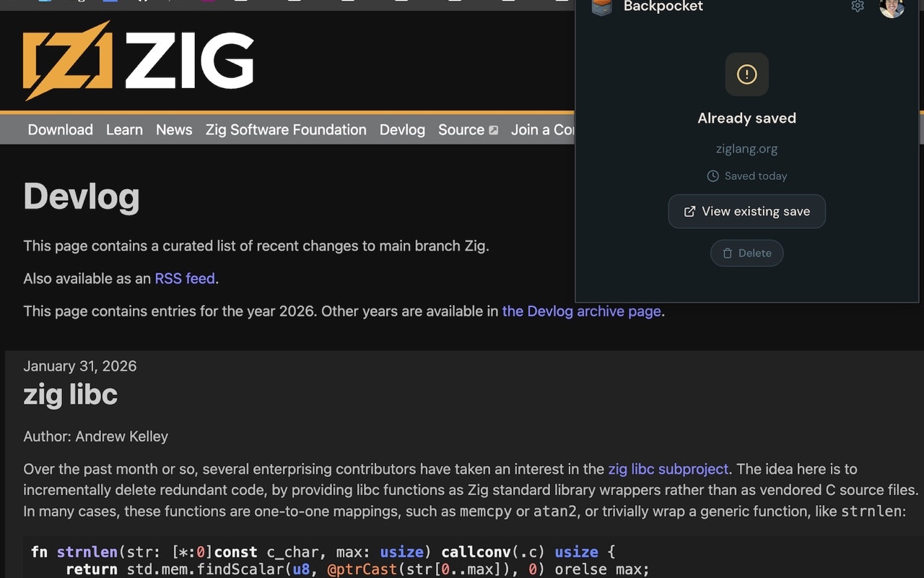
Task: Click the Backpocket title text
Action: pyautogui.click(x=663, y=7)
